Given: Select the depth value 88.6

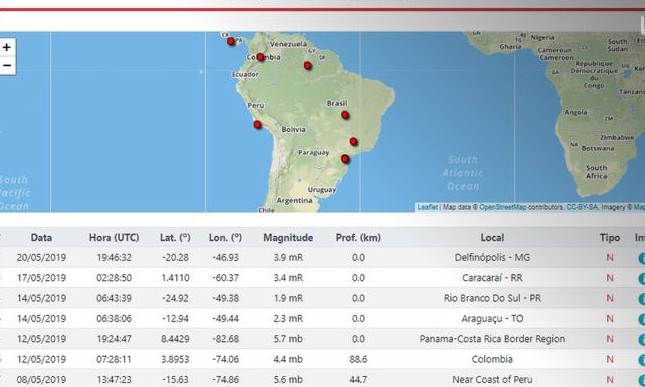Looking at the screenshot, I should coord(358,359).
